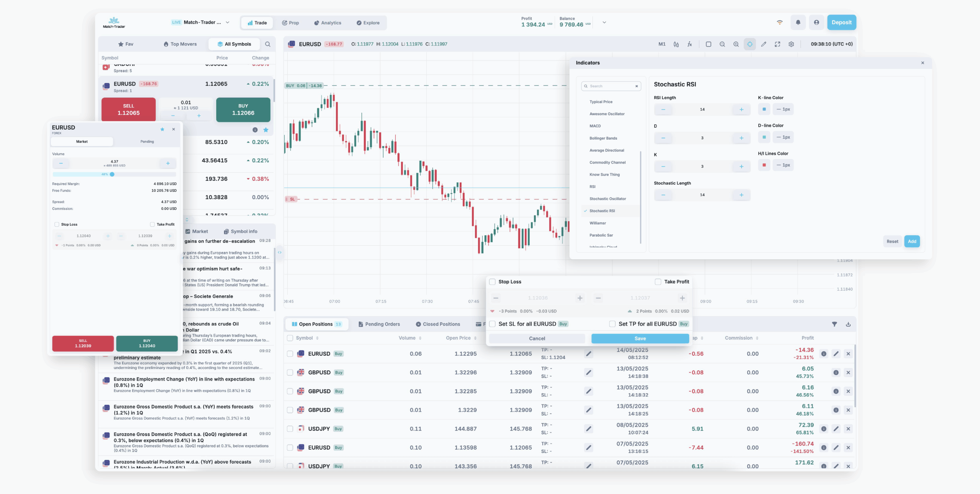Expand the chart to fullscreen

point(777,44)
